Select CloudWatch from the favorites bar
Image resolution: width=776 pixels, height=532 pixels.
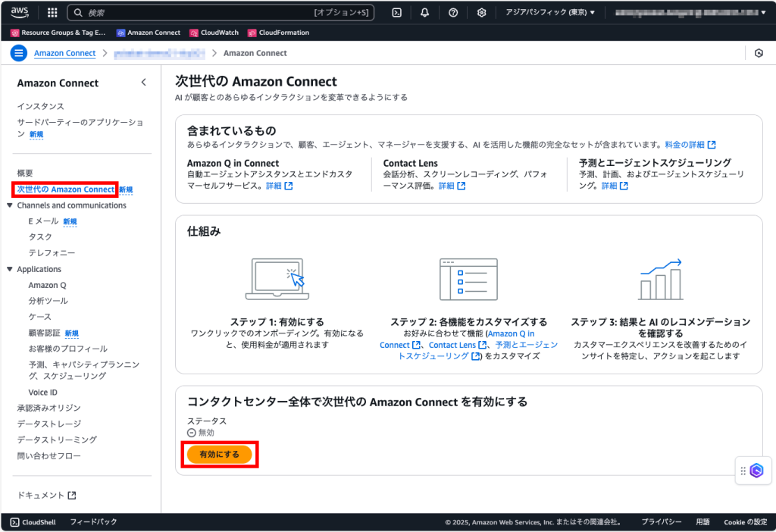click(221, 33)
